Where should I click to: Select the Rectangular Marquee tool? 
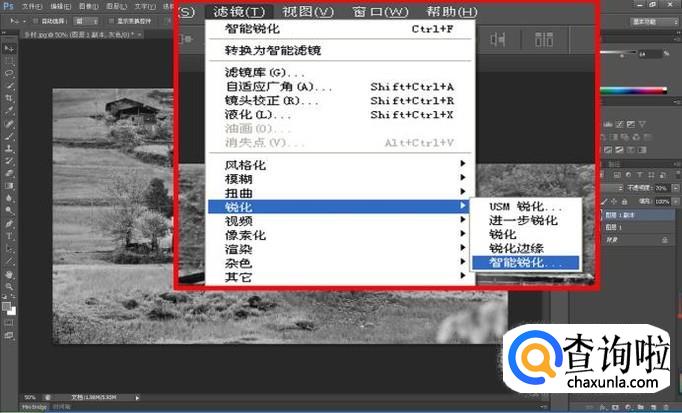[x=9, y=61]
